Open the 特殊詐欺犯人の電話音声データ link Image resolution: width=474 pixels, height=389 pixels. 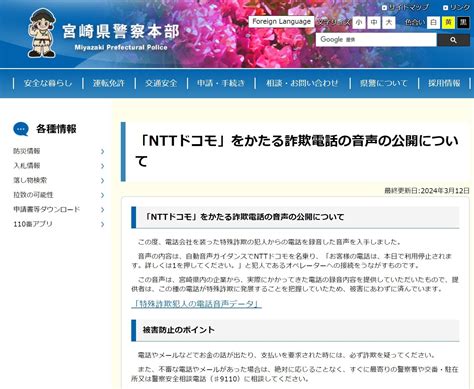click(197, 304)
